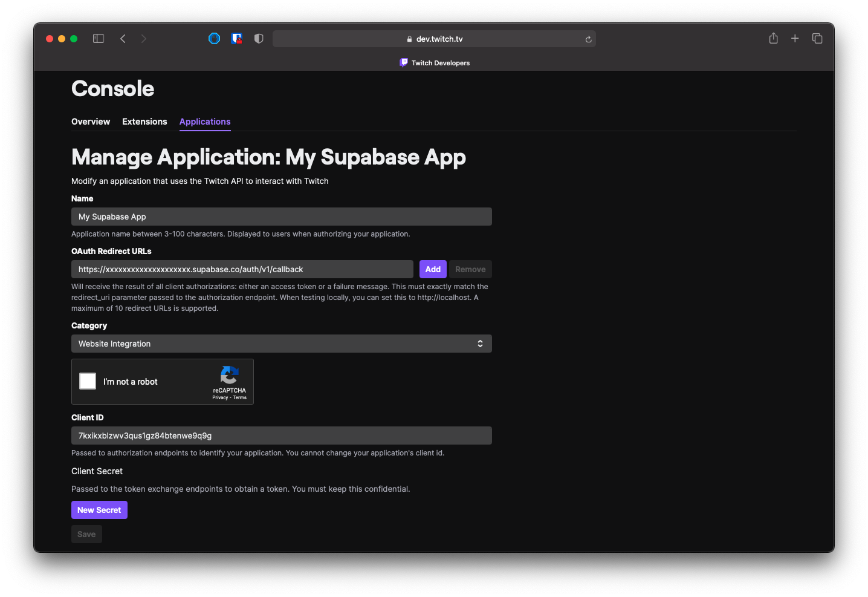The image size is (868, 597).
Task: Expand the Category dropdown
Action: [281, 344]
